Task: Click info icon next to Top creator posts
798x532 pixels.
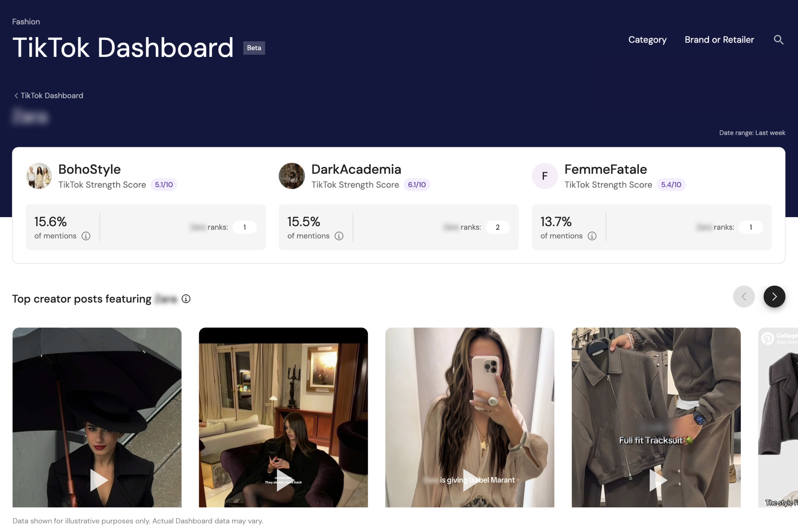Action: tap(186, 299)
